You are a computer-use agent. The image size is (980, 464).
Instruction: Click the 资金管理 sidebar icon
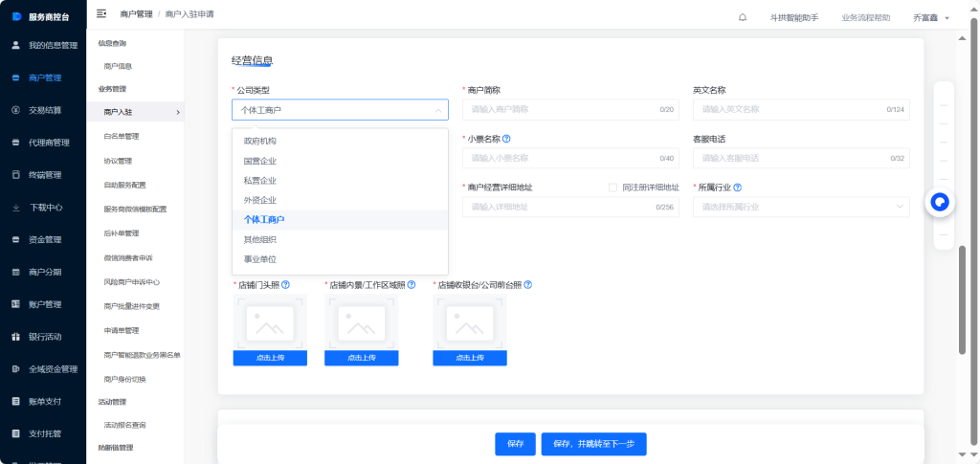click(x=16, y=240)
